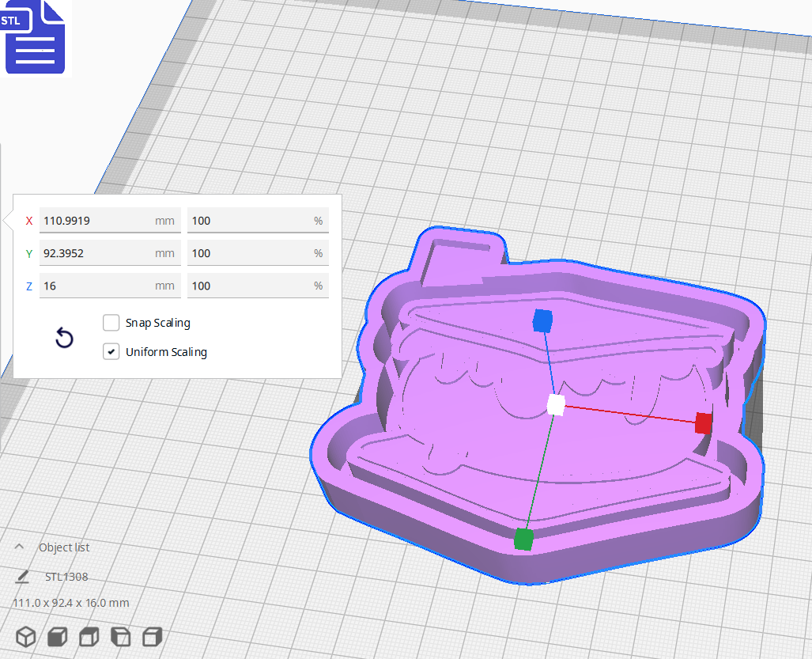Viewport: 812px width, 659px height.
Task: Select the right side view icon
Action: point(152,636)
